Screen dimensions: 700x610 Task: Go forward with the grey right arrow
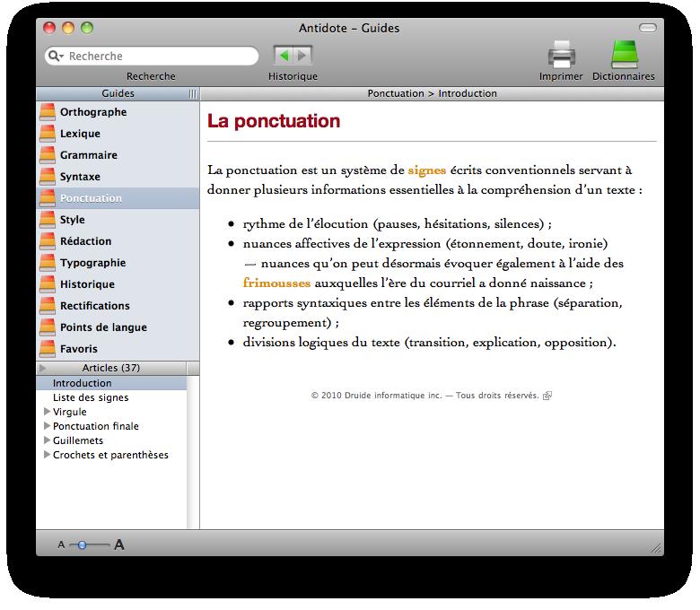coord(302,56)
